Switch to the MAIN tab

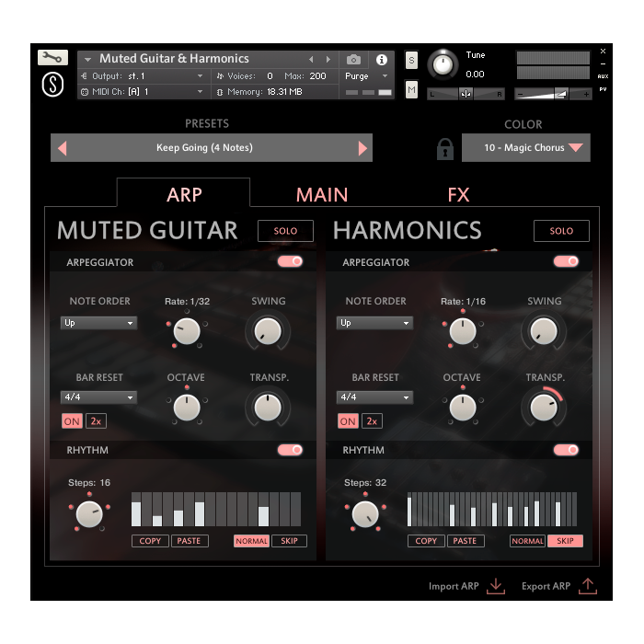[321, 194]
